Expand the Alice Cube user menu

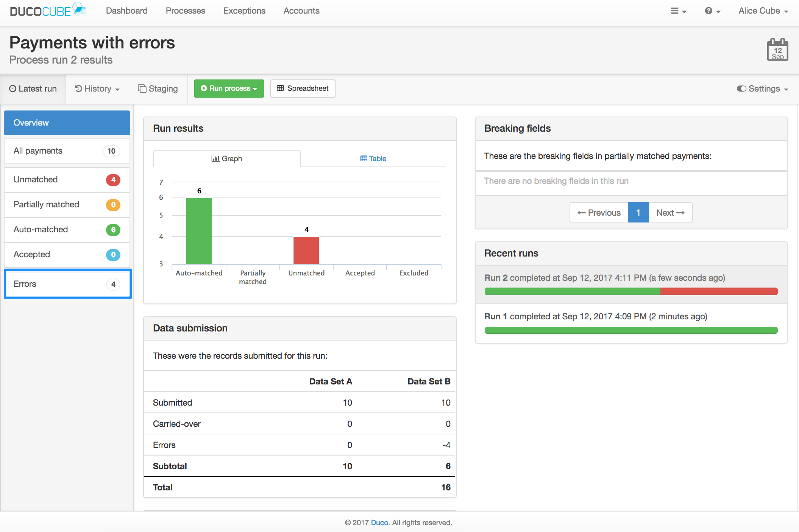[763, 11]
